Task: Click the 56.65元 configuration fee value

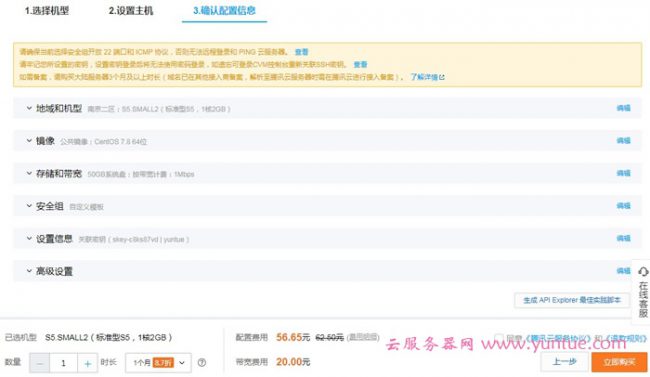Action: click(x=293, y=337)
